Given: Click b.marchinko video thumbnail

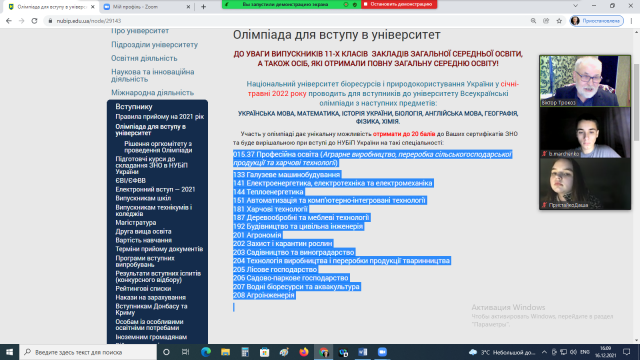Looking at the screenshot, I should (585, 133).
